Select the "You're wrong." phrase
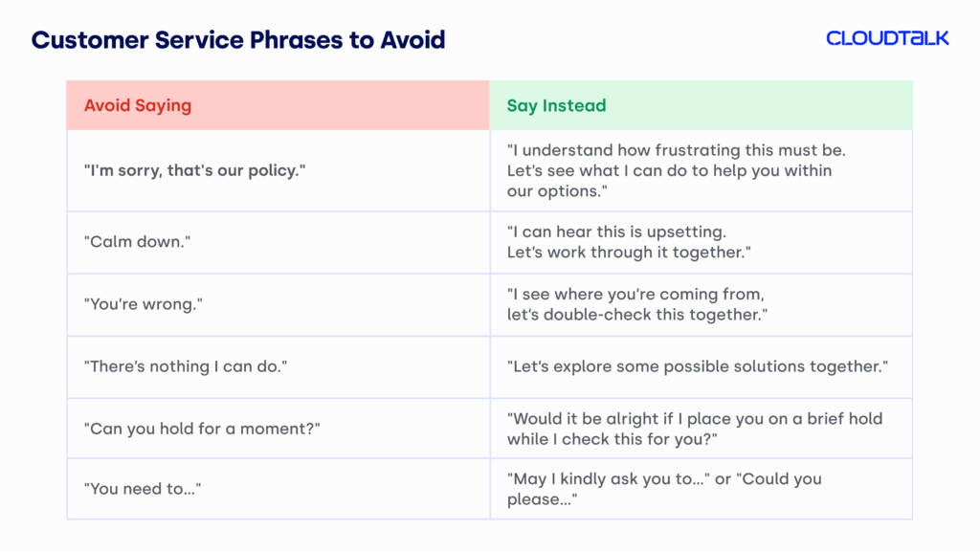 coord(146,304)
